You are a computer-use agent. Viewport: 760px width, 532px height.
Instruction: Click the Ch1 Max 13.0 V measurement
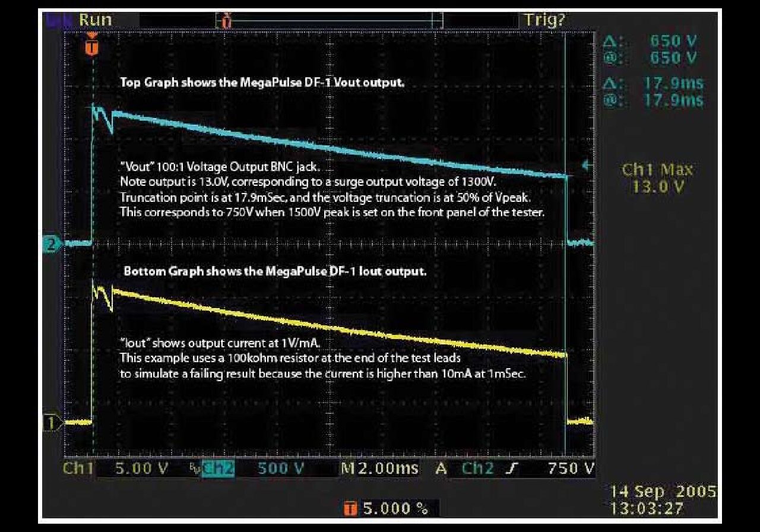[x=657, y=178]
